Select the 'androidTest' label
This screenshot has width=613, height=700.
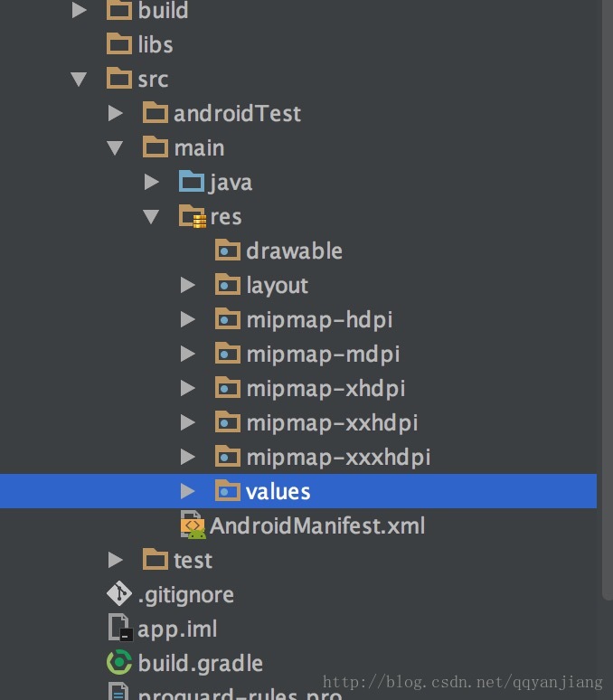(238, 113)
